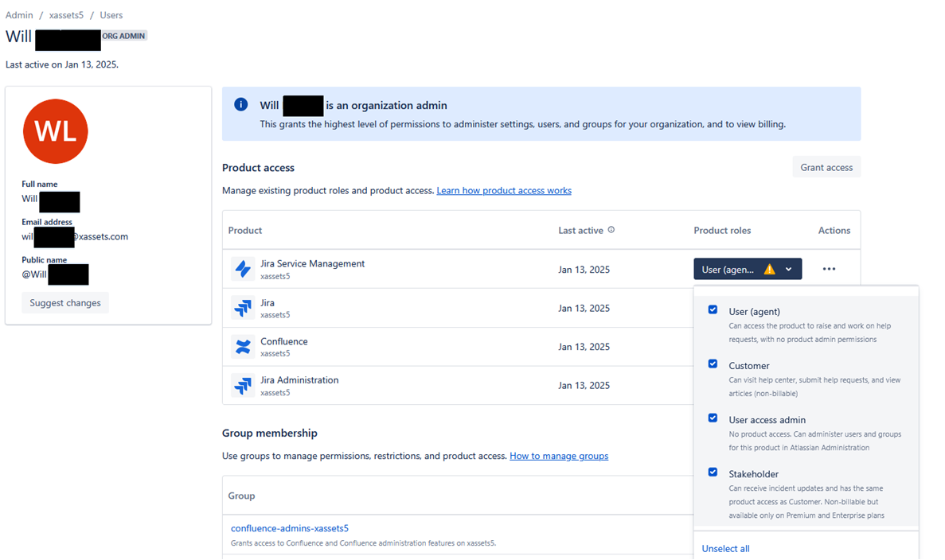Click the warning icon in the product roles selector
Image resolution: width=945 pixels, height=560 pixels.
(770, 268)
